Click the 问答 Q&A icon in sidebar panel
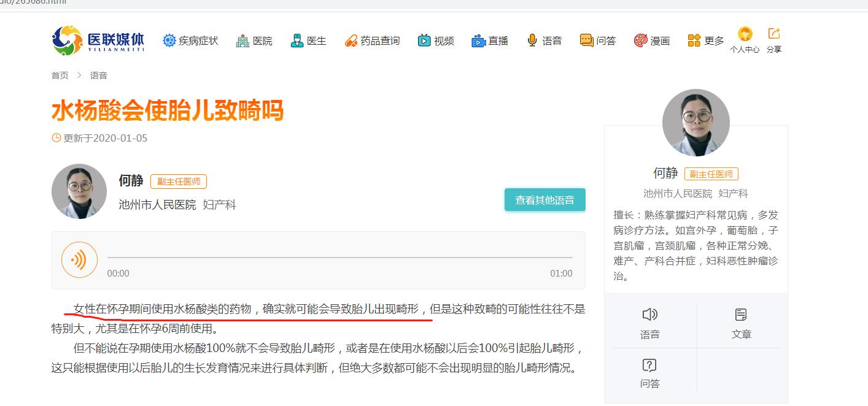The width and height of the screenshot is (868, 406). 650,372
